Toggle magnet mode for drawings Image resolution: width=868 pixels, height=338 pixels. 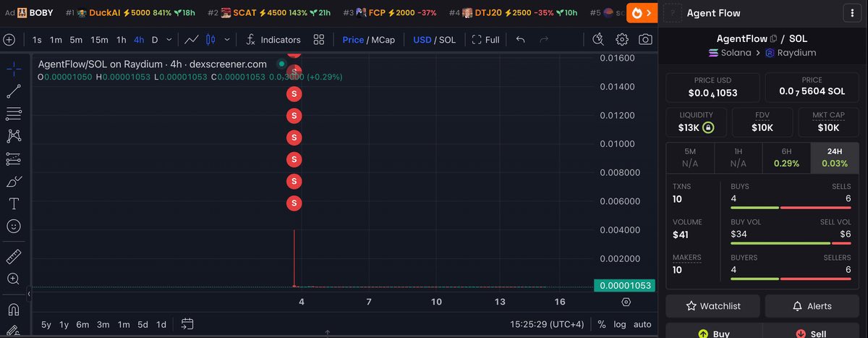[x=13, y=309]
